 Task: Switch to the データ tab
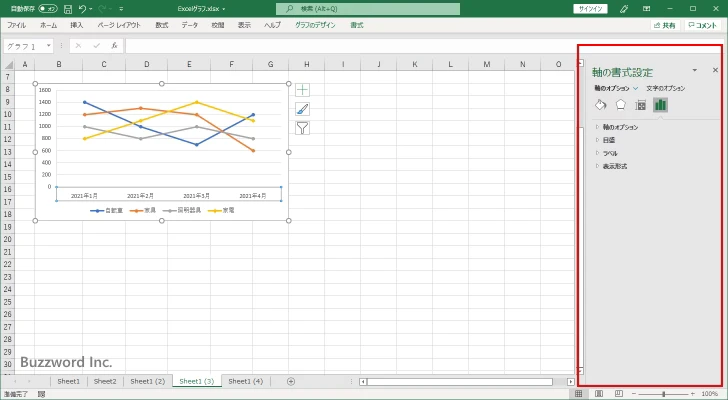189,25
